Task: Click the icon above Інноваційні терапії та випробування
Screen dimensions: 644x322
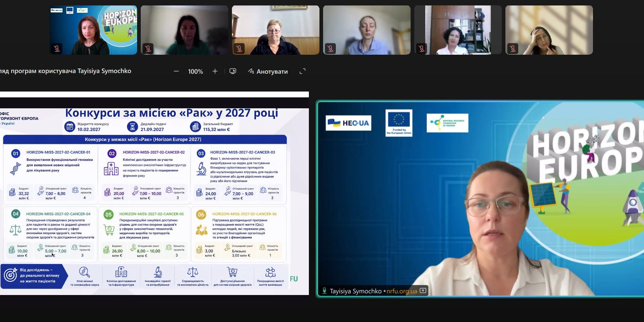Action: 158,272
